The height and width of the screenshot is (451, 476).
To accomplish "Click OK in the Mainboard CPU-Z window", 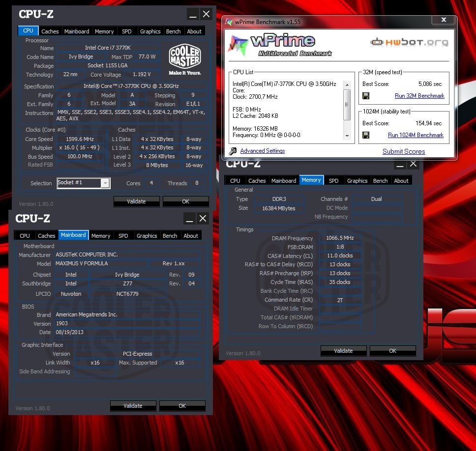I will [x=182, y=406].
